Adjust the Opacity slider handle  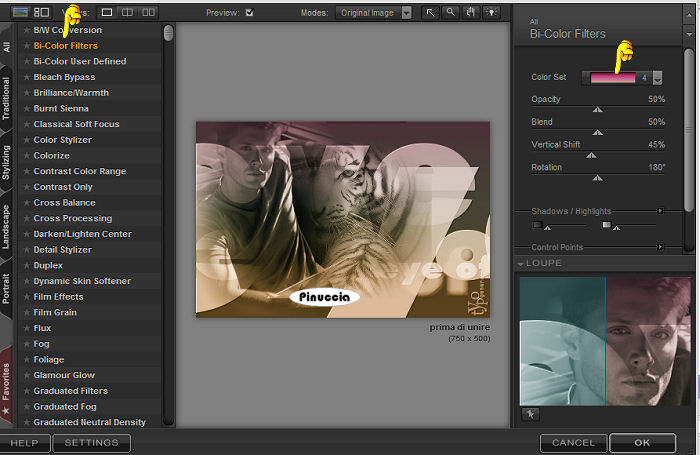598,109
